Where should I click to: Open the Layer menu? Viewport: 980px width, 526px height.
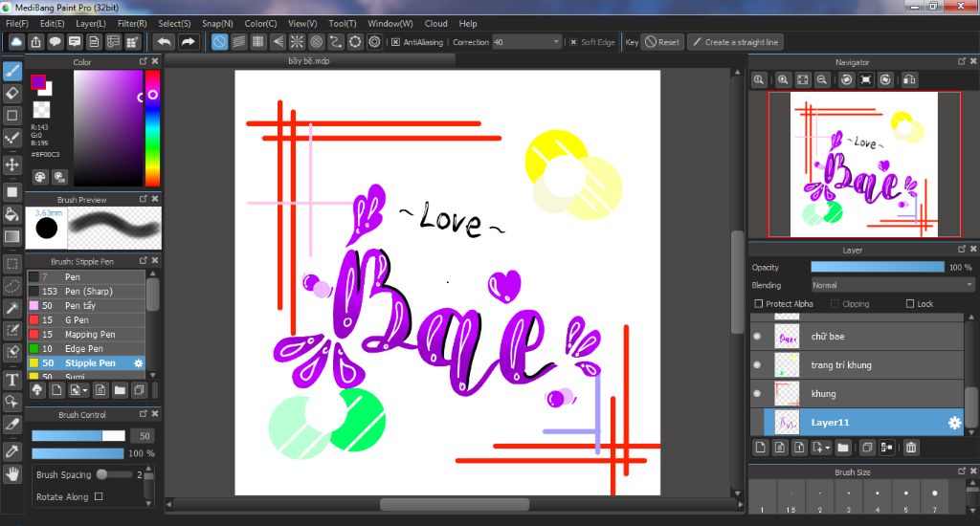pyautogui.click(x=91, y=23)
